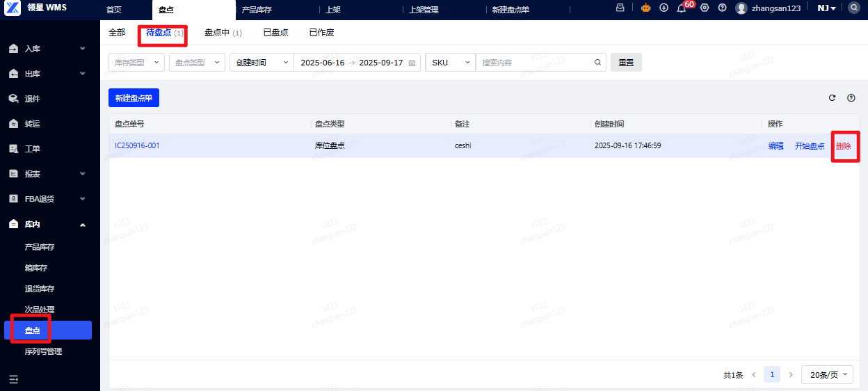Open 产品库存 in the sidebar

click(40, 247)
